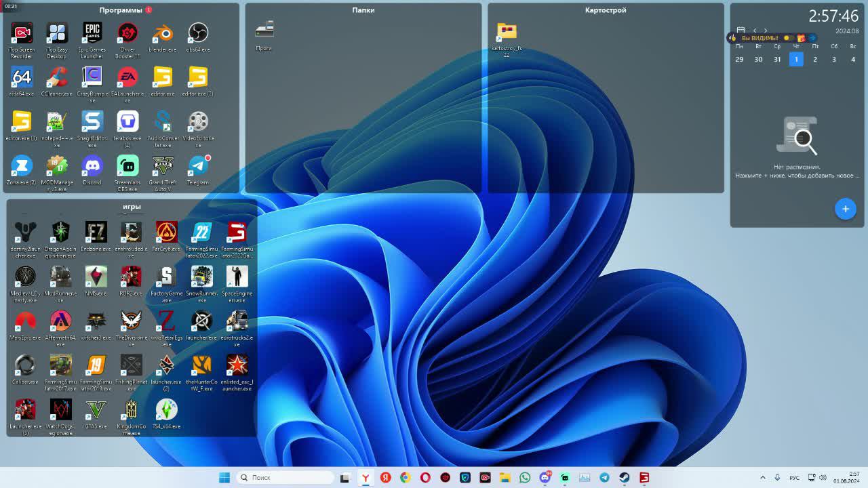The height and width of the screenshot is (488, 868).
Task: Open the eurotrucks2.exe shortcut
Action: pyautogui.click(x=237, y=329)
